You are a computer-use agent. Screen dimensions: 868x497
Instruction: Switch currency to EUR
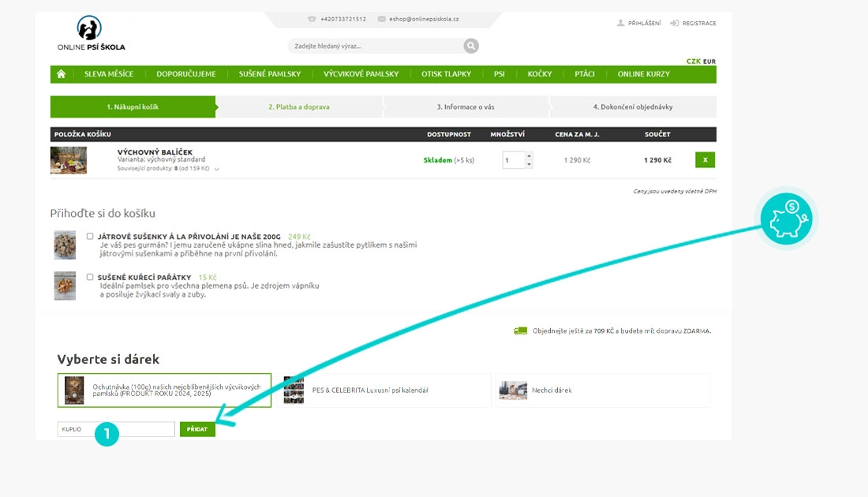coord(709,62)
